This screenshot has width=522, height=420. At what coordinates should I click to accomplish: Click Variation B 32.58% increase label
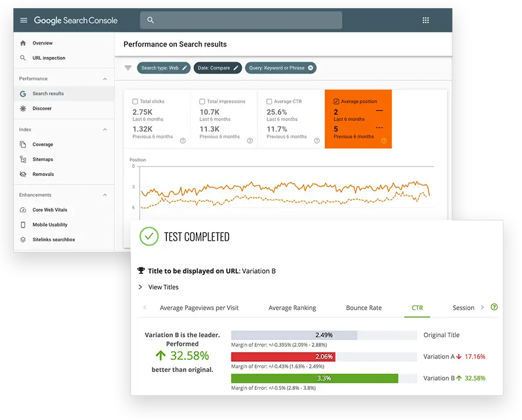[454, 378]
